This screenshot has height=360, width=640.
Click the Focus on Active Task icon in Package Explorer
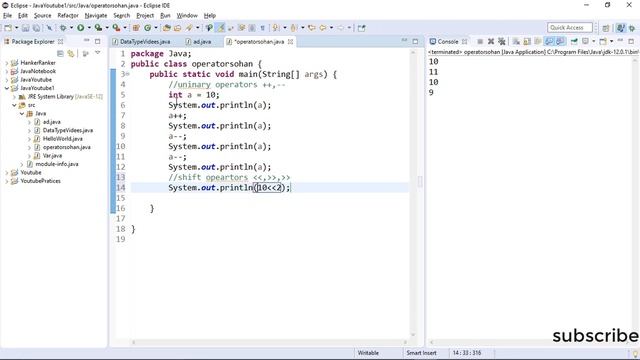[86, 53]
